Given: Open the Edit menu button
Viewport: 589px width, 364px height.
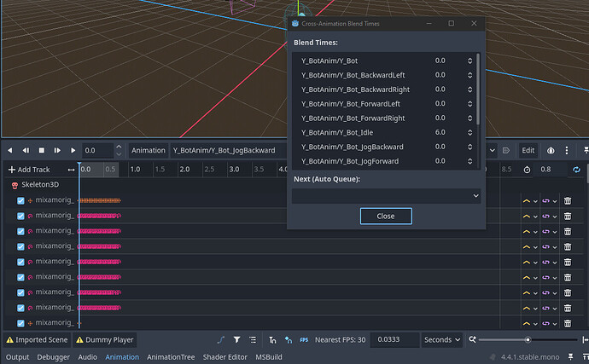Looking at the screenshot, I should [x=528, y=151].
